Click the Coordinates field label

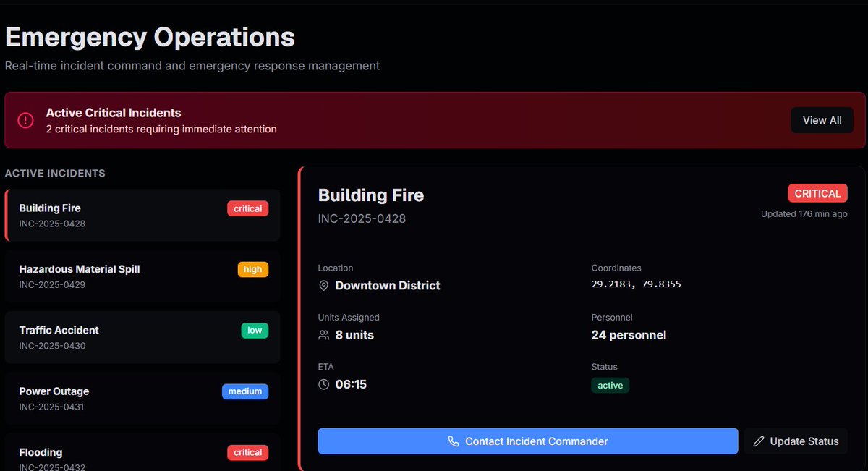pos(616,268)
